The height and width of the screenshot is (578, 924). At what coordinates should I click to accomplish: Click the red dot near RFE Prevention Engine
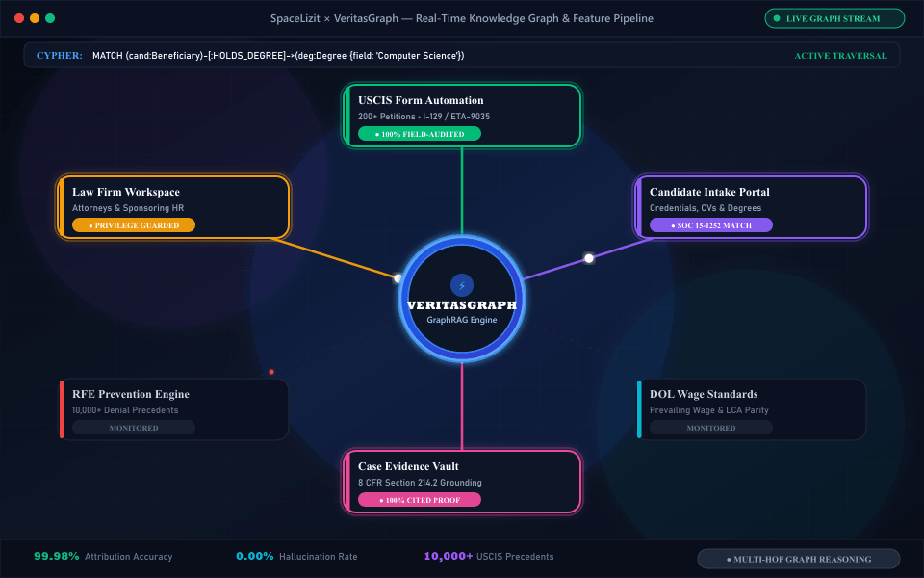pos(271,372)
